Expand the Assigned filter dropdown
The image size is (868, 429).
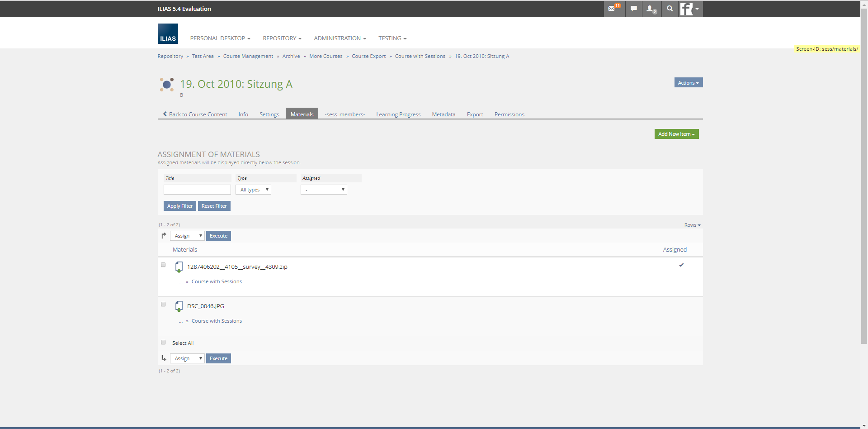pyautogui.click(x=324, y=190)
